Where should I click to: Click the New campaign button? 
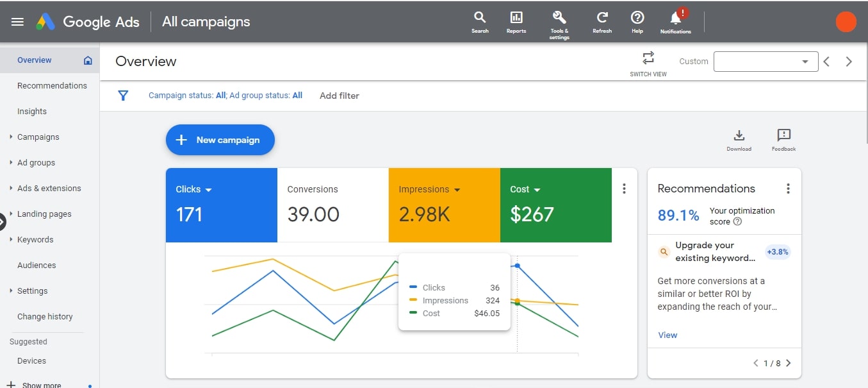[220, 140]
